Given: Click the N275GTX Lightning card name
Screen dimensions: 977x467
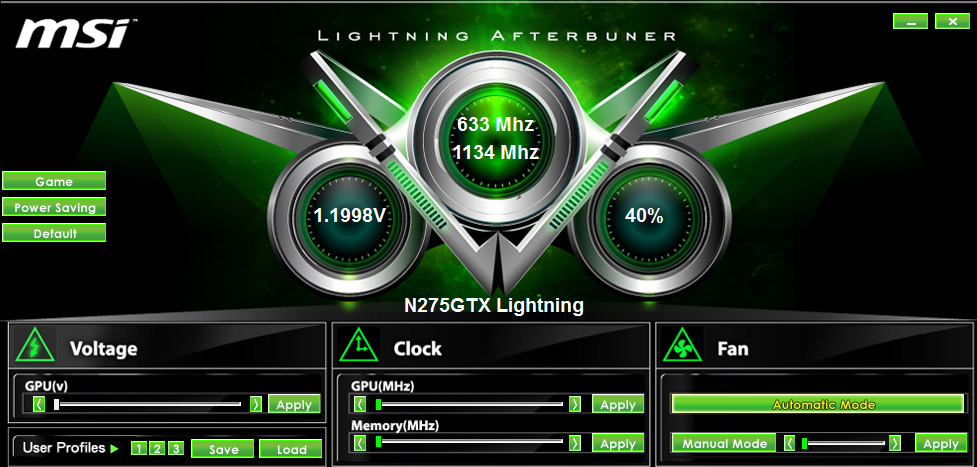Looking at the screenshot, I should (x=493, y=306).
